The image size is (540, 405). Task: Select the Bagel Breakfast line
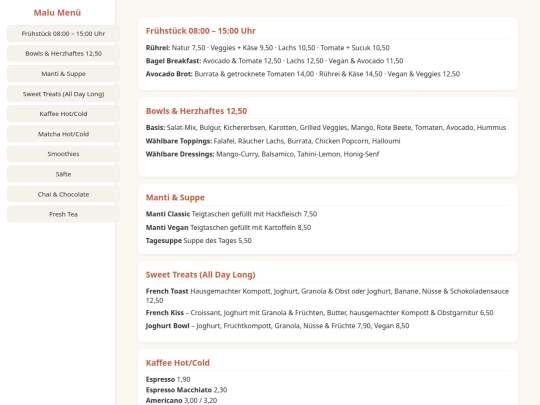point(274,61)
